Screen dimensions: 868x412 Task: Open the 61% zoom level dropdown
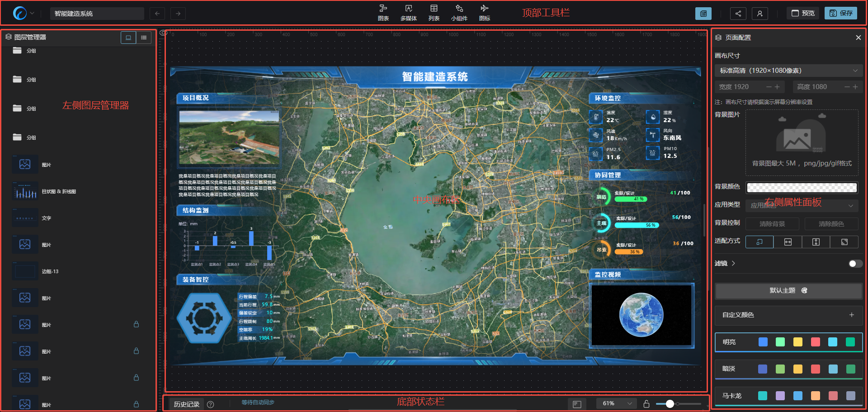pos(617,403)
